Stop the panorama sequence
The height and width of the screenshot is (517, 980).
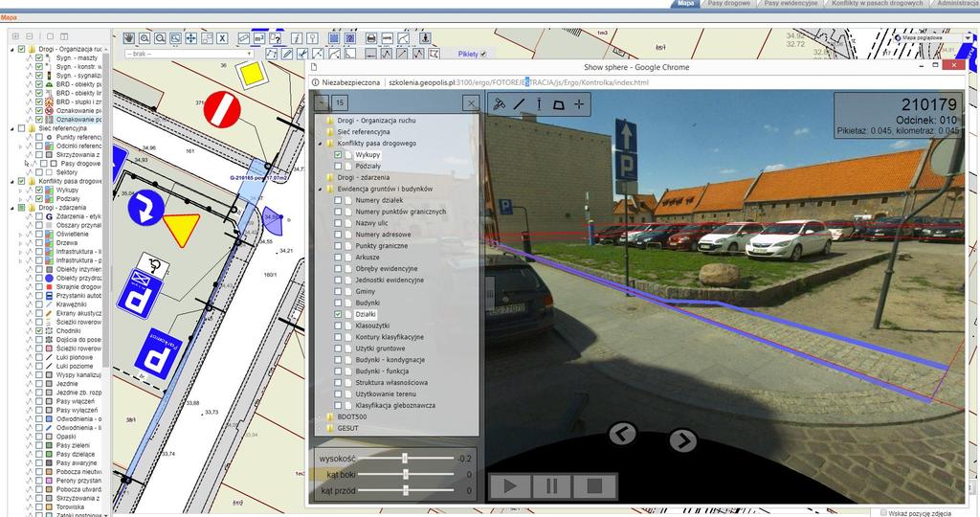point(595,485)
